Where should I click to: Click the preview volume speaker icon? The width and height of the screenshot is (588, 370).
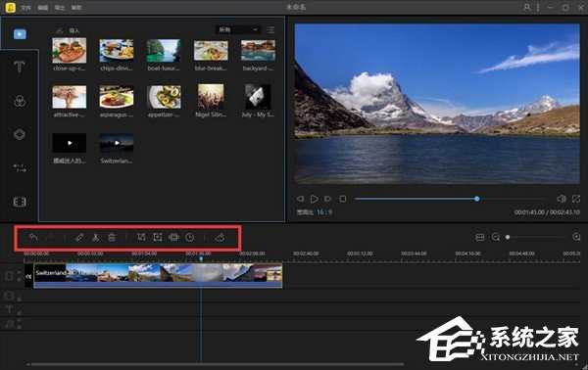click(x=561, y=199)
